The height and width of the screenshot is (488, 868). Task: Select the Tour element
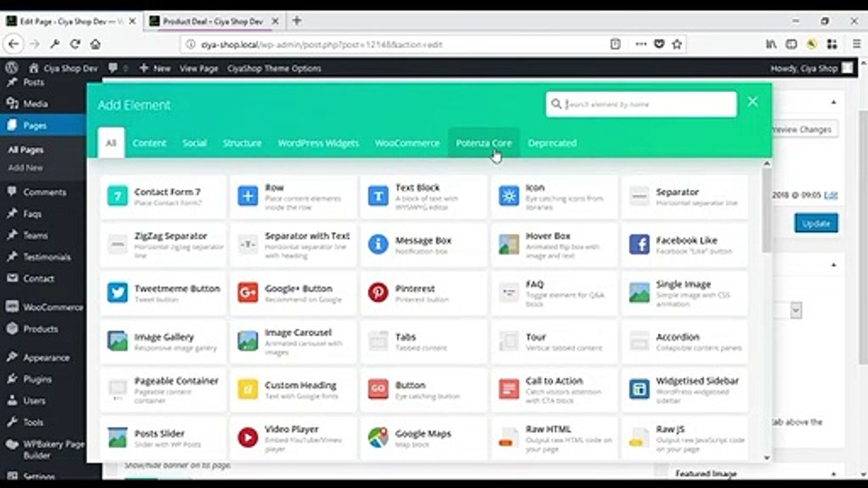pos(554,342)
